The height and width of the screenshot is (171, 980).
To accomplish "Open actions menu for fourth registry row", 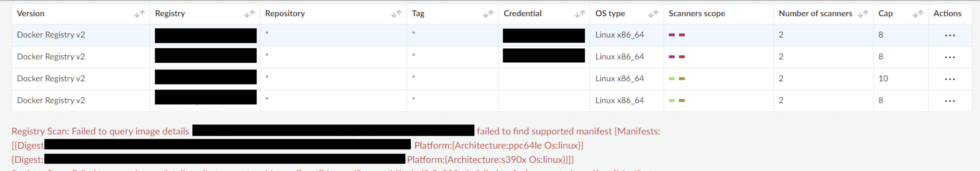I will click(950, 101).
